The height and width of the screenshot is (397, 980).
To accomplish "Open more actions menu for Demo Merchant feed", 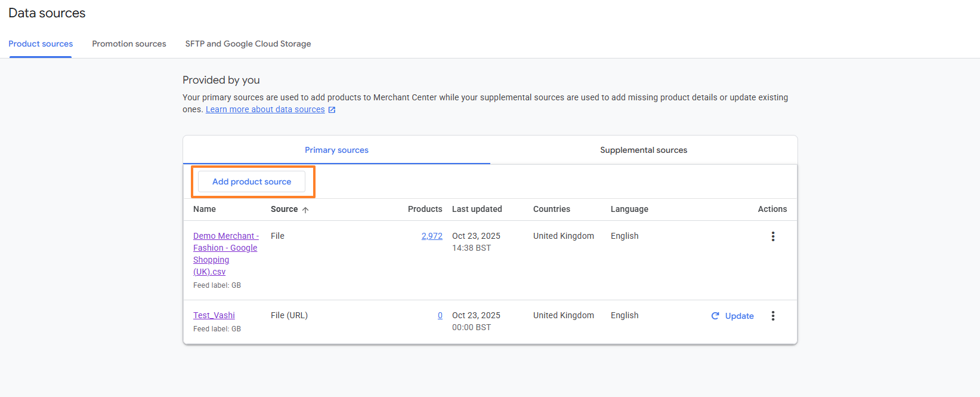I will tap(772, 236).
